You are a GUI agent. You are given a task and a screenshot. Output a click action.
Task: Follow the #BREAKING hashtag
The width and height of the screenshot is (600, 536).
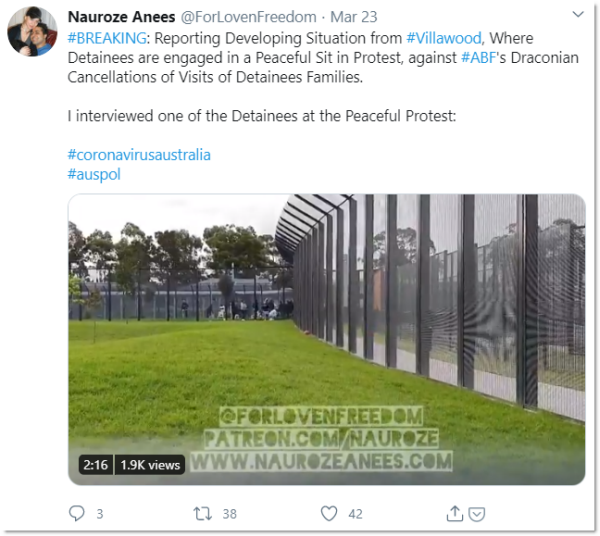(107, 38)
